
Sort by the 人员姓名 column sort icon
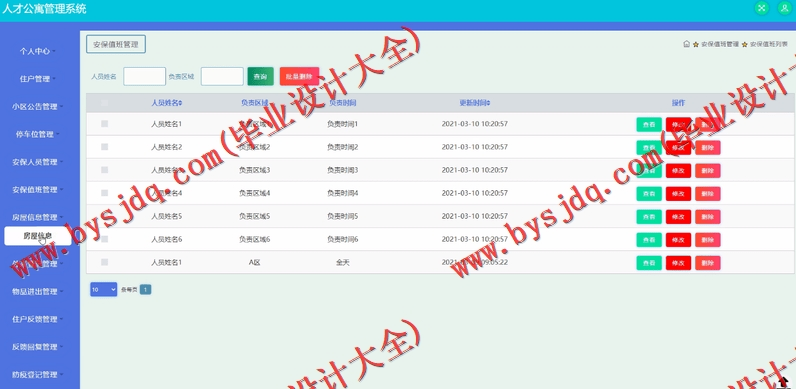[181, 103]
